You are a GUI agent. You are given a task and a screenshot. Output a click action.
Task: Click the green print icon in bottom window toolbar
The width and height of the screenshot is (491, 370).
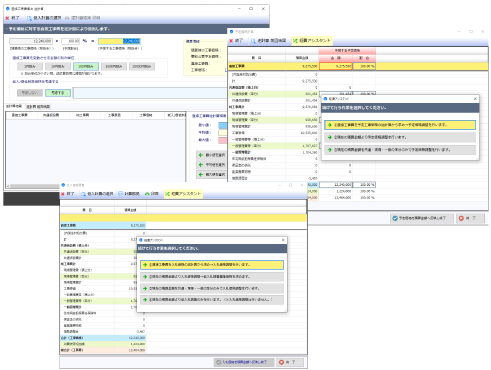coord(147,194)
